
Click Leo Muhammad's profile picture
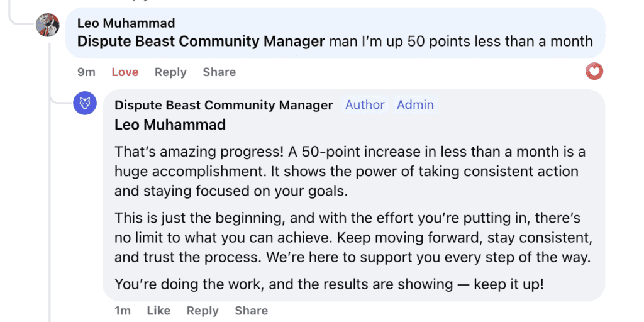[48, 25]
